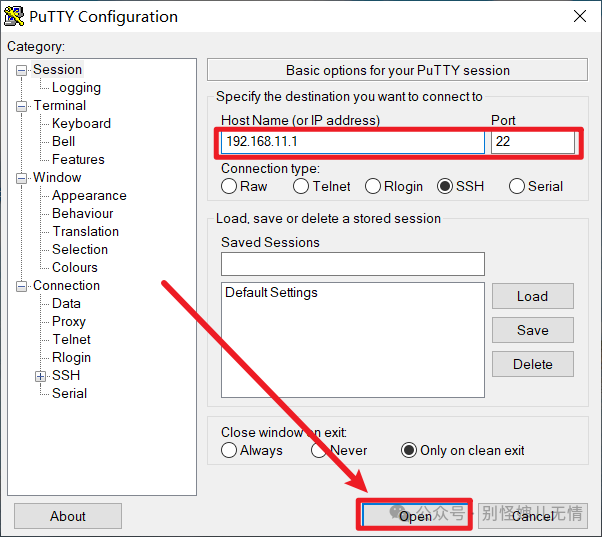Click the PuTTY icon in title bar

[16, 17]
